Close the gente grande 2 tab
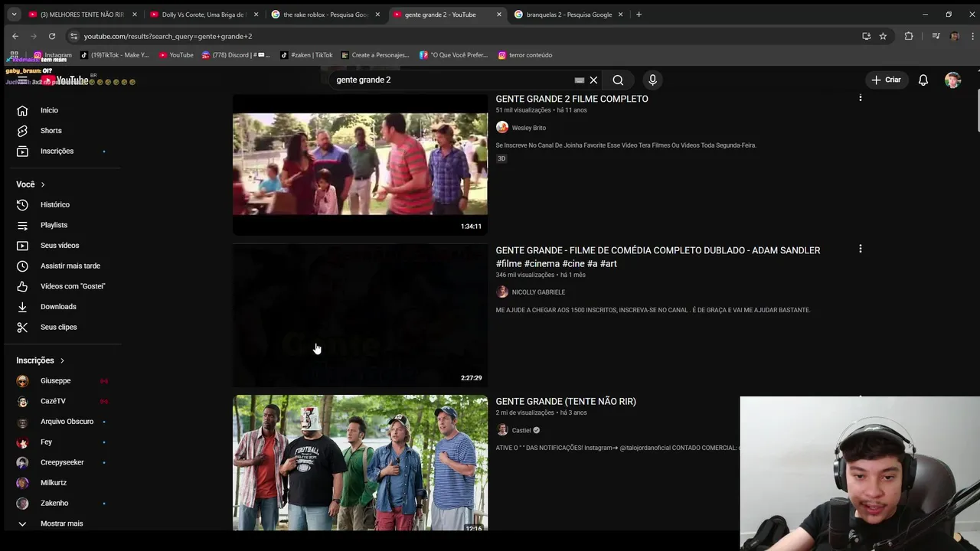The image size is (980, 551). click(x=499, y=15)
